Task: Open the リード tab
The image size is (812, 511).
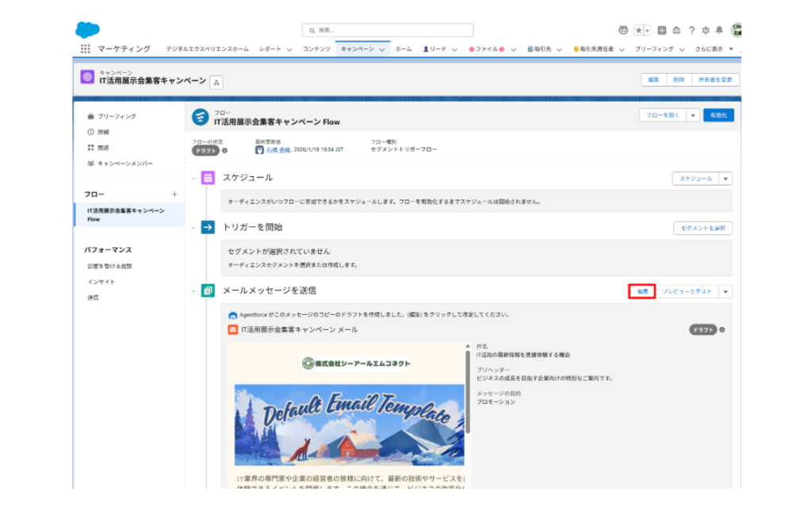Action: [x=435, y=48]
